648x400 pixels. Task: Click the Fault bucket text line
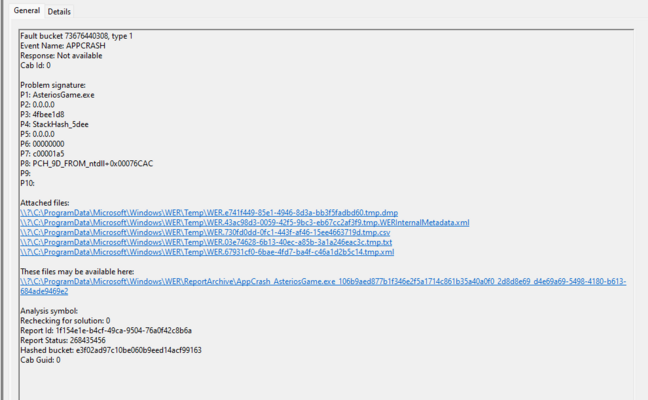(76, 36)
